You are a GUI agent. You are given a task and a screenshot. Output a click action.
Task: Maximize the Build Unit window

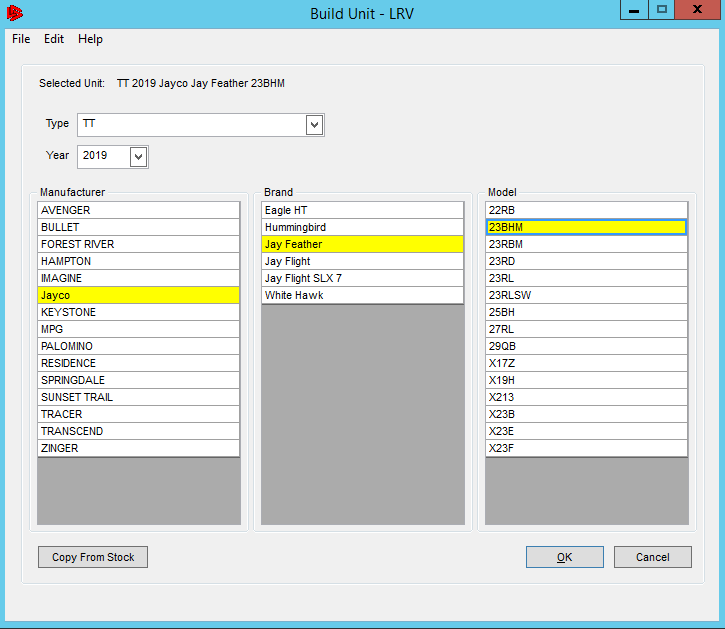[x=661, y=10]
